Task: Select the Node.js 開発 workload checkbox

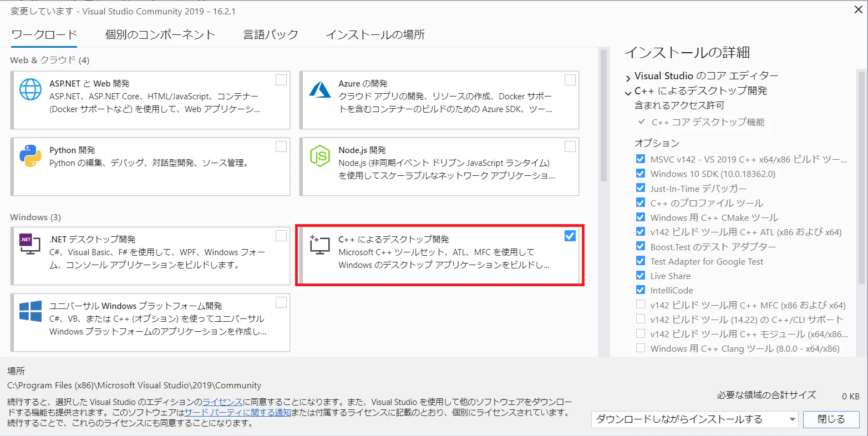Action: [570, 146]
